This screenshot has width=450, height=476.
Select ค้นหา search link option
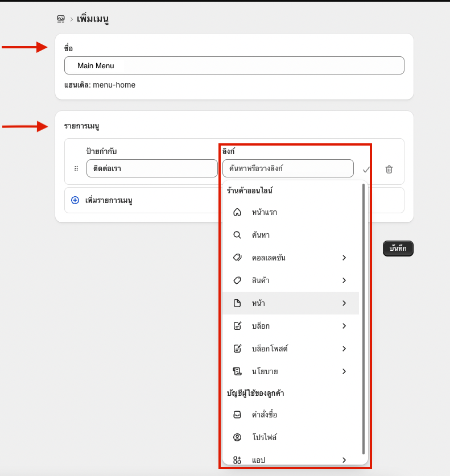pyautogui.click(x=291, y=235)
